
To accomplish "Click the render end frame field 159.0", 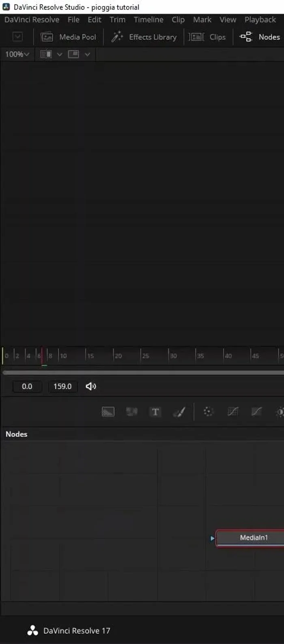I will click(62, 386).
